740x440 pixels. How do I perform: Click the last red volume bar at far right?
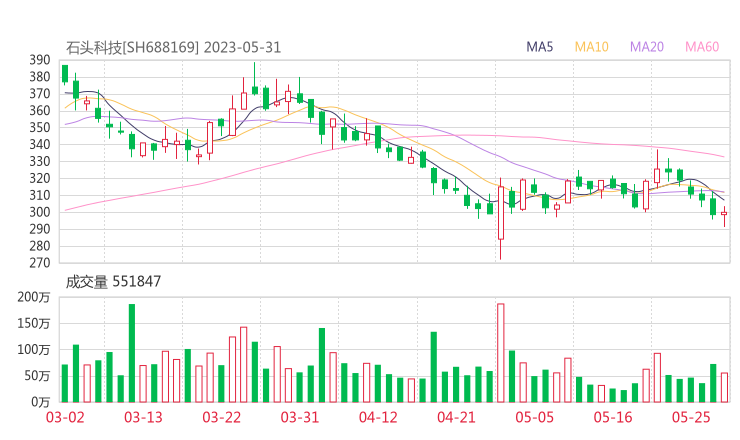pos(724,388)
